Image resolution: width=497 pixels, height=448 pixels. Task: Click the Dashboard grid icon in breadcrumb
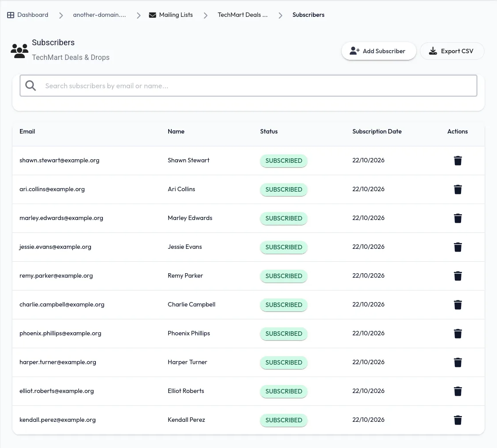11,15
